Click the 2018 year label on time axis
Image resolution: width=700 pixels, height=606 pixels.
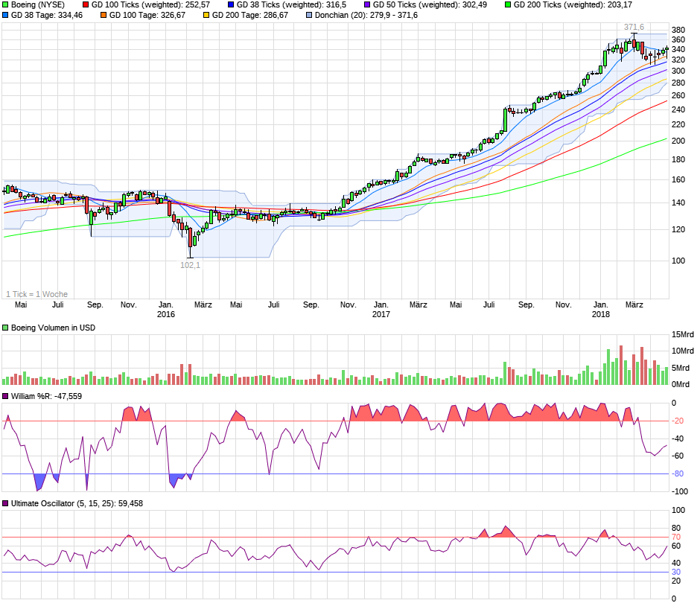(x=600, y=314)
